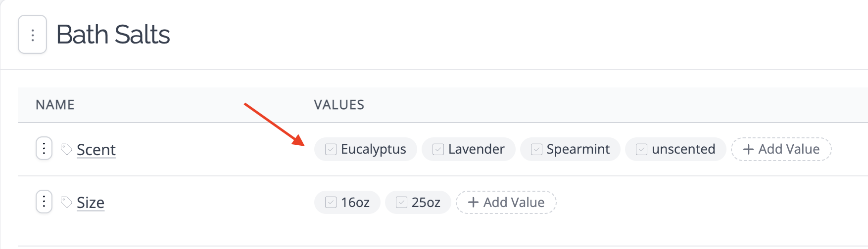Open the Scent option link
868x249 pixels.
pos(96,150)
